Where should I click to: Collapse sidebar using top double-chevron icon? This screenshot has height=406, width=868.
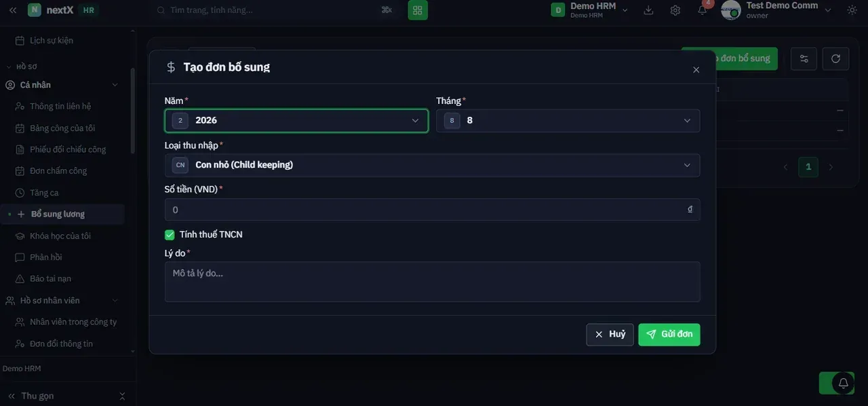(x=13, y=10)
